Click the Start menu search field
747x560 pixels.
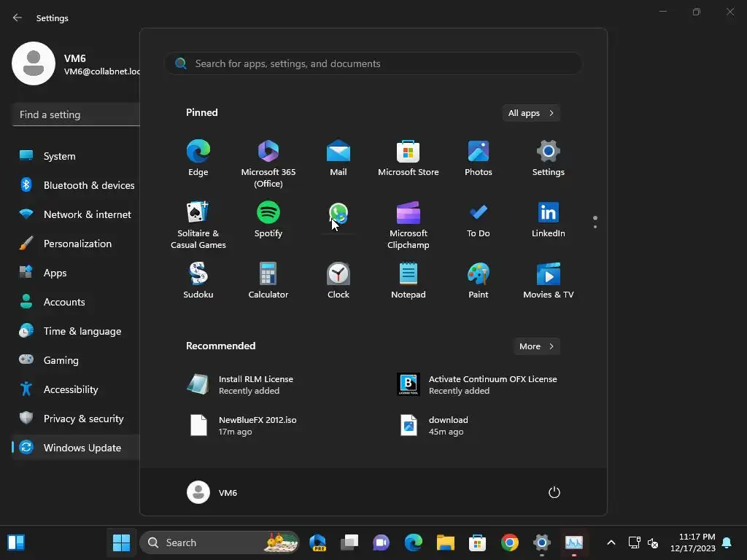(x=373, y=63)
